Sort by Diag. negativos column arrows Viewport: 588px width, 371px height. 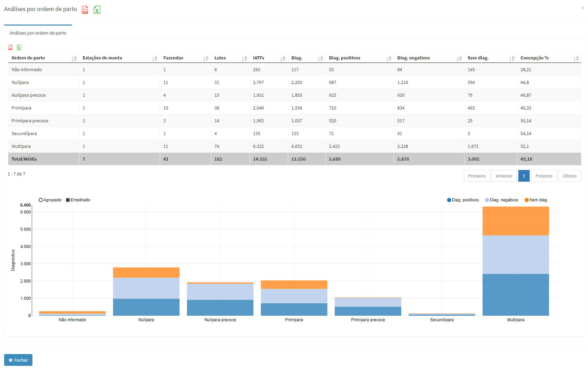(459, 58)
